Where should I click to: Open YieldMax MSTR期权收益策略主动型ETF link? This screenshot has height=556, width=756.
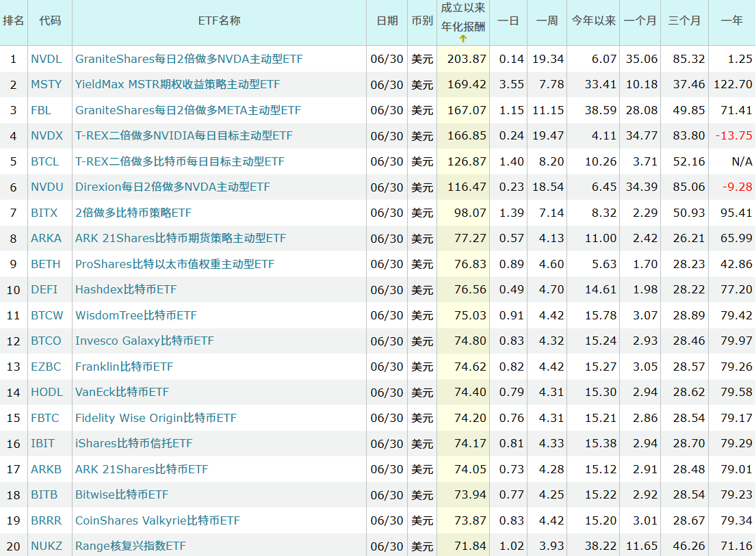tap(177, 84)
